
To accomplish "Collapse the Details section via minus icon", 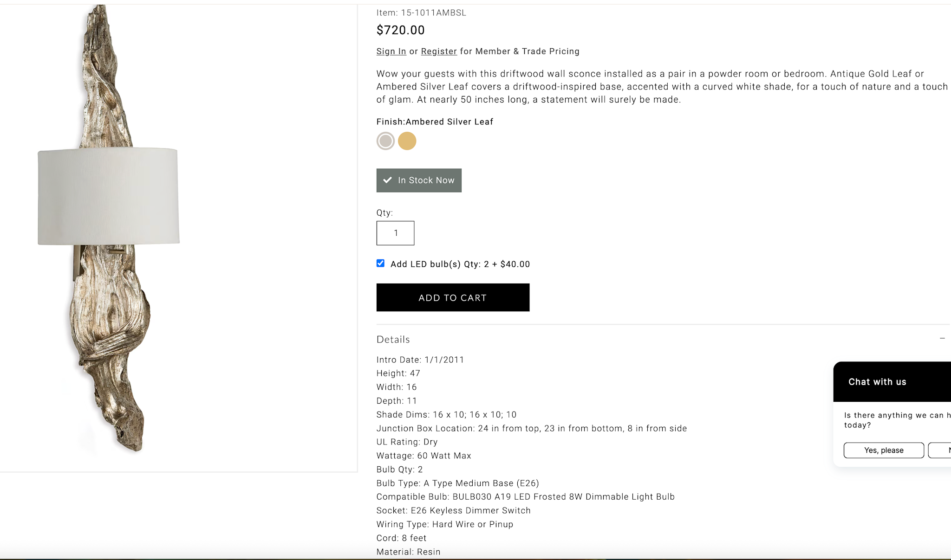I will coord(942,339).
